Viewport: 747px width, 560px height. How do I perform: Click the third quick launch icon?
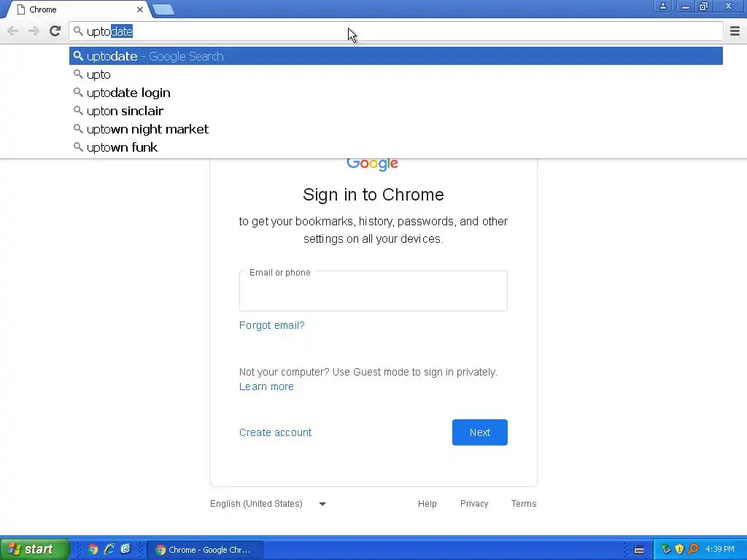click(x=125, y=550)
